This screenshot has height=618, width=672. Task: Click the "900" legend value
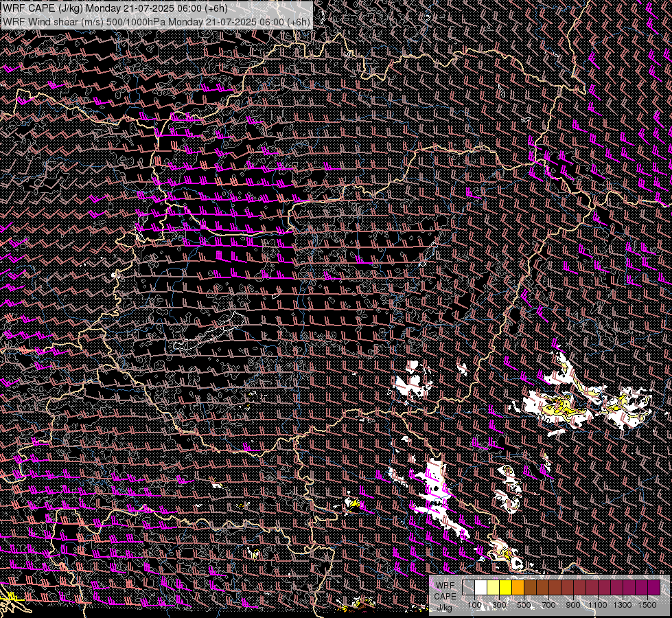point(573,605)
